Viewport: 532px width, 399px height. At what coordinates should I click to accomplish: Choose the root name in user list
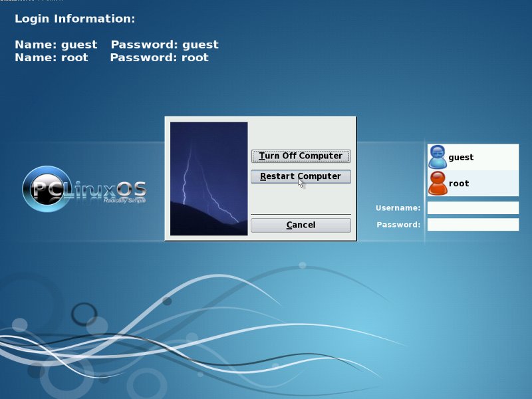[459, 184]
